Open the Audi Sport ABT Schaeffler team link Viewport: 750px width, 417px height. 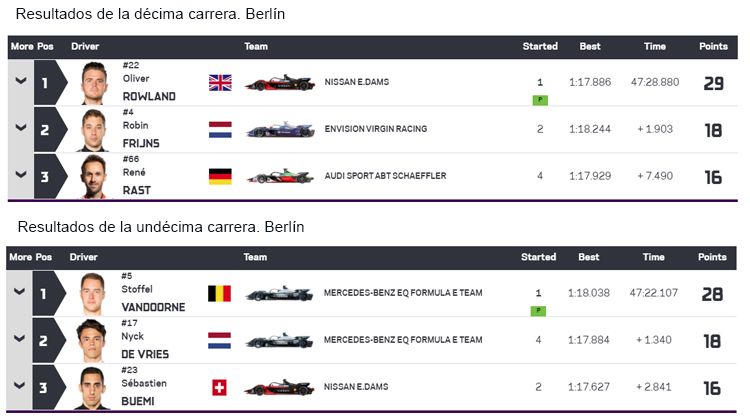pyautogui.click(x=385, y=176)
